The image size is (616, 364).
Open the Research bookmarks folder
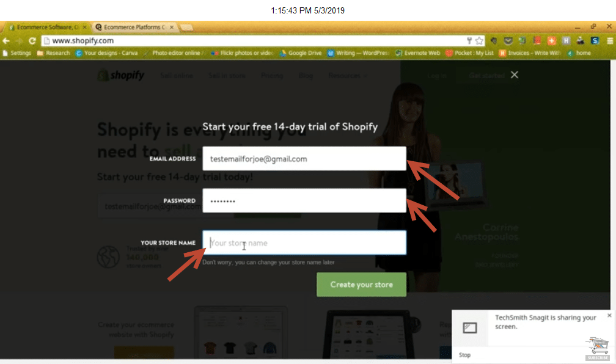[x=53, y=53]
